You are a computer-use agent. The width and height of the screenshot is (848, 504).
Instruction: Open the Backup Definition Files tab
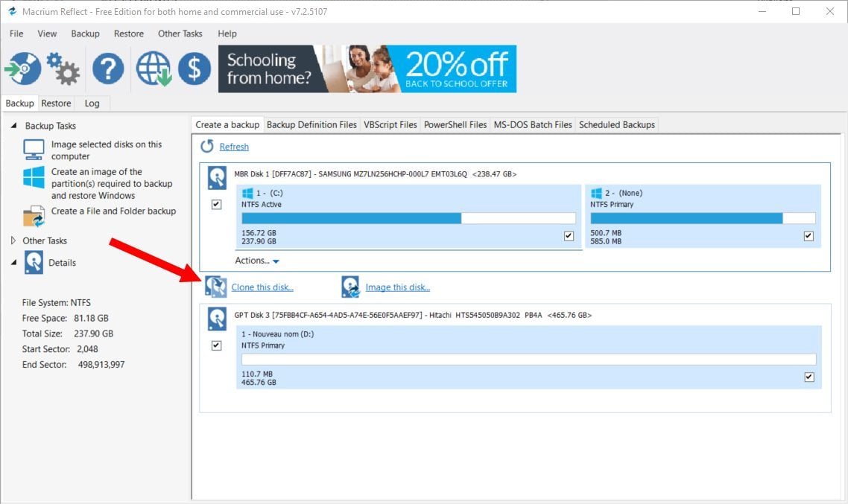point(311,125)
